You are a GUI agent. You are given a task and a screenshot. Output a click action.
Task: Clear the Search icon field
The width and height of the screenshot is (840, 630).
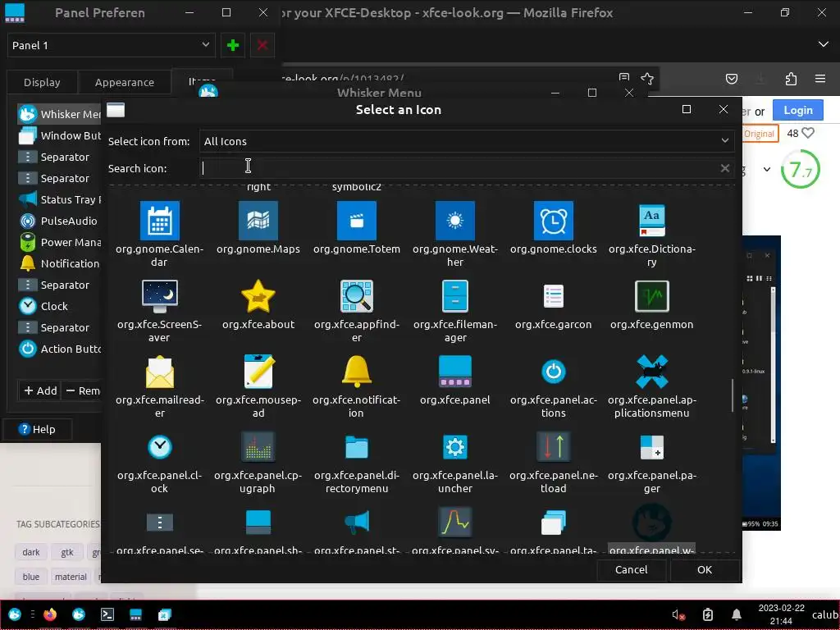[725, 168]
